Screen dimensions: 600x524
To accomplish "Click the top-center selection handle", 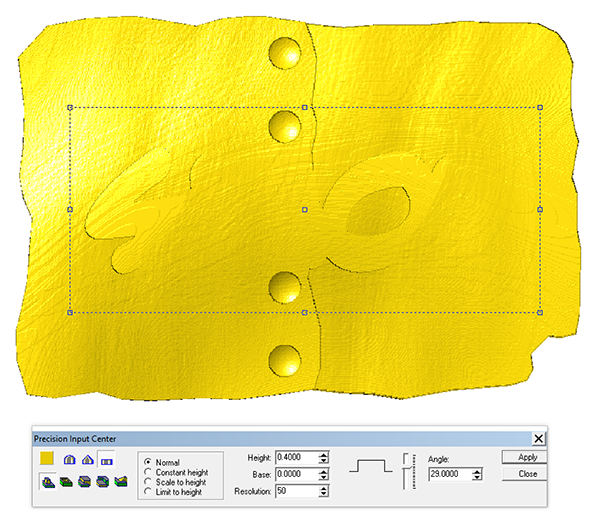I will coord(305,108).
